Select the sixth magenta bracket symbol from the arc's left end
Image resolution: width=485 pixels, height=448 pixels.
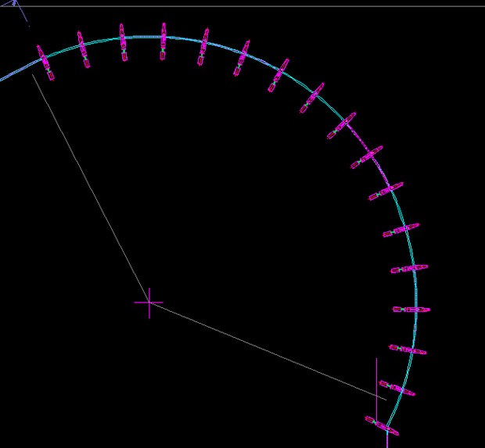click(x=241, y=58)
